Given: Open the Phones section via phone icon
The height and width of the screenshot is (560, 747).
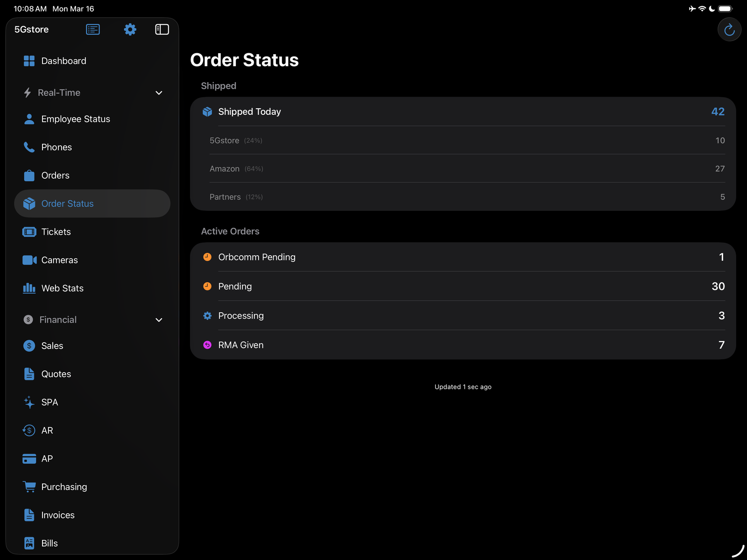Looking at the screenshot, I should pos(28,147).
